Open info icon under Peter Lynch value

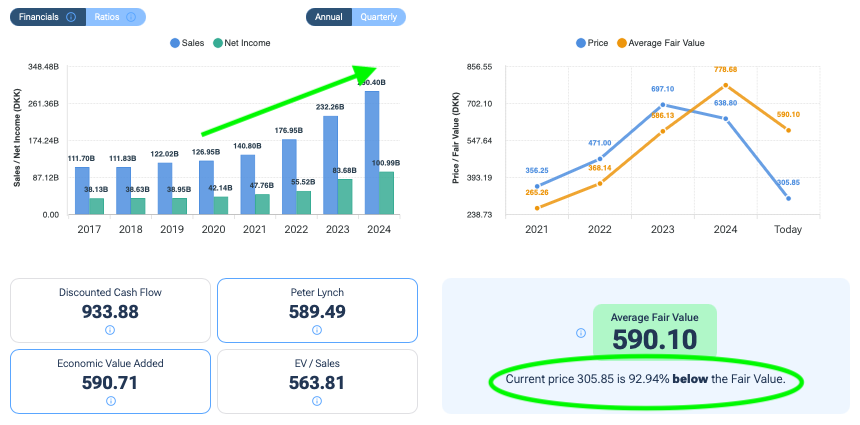click(317, 330)
